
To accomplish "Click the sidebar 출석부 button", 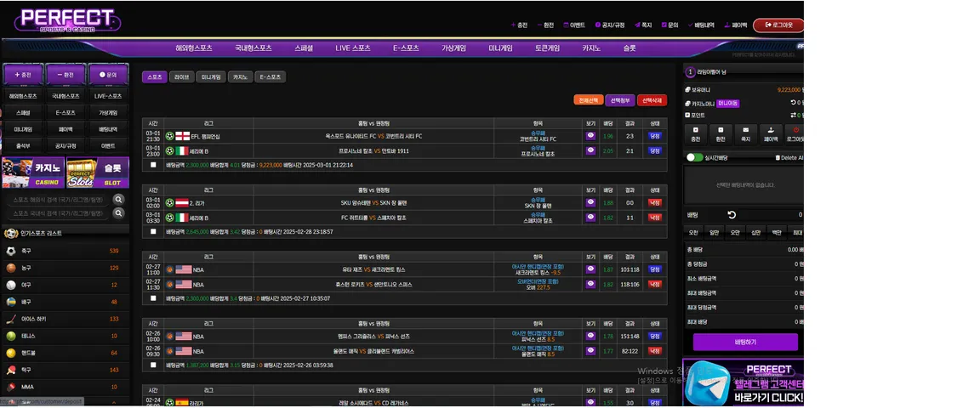I will click(x=23, y=145).
